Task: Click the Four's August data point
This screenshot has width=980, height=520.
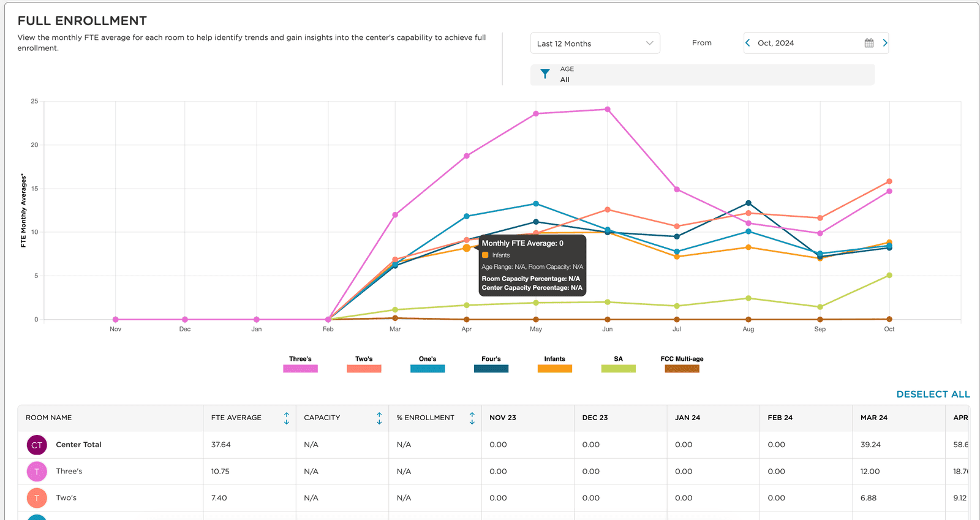Action: click(x=748, y=203)
